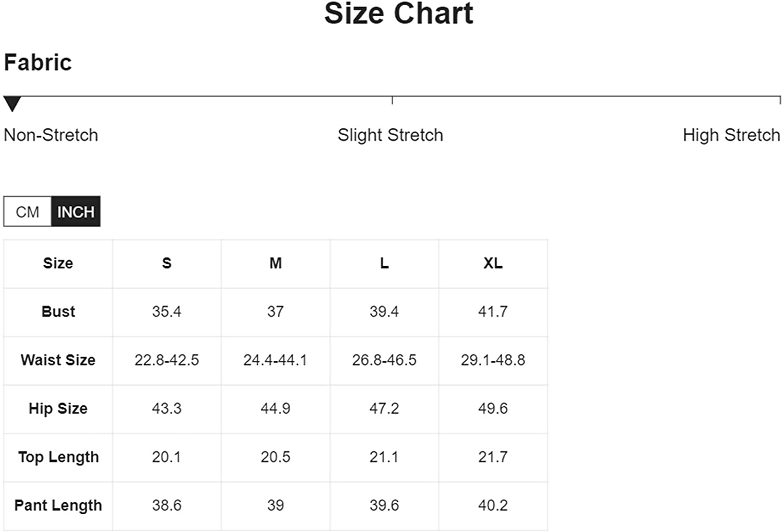Image resolution: width=783 pixels, height=532 pixels.
Task: Click the Pant Length row label
Action: (x=58, y=506)
